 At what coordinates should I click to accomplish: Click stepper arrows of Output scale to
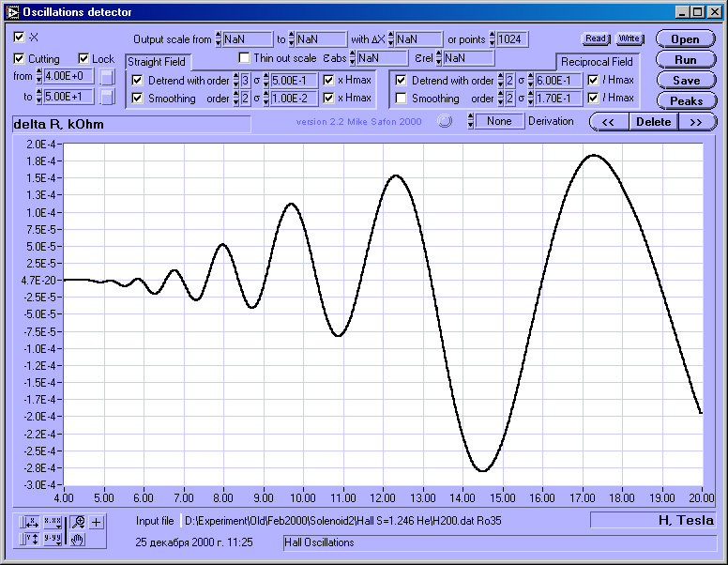pos(291,39)
